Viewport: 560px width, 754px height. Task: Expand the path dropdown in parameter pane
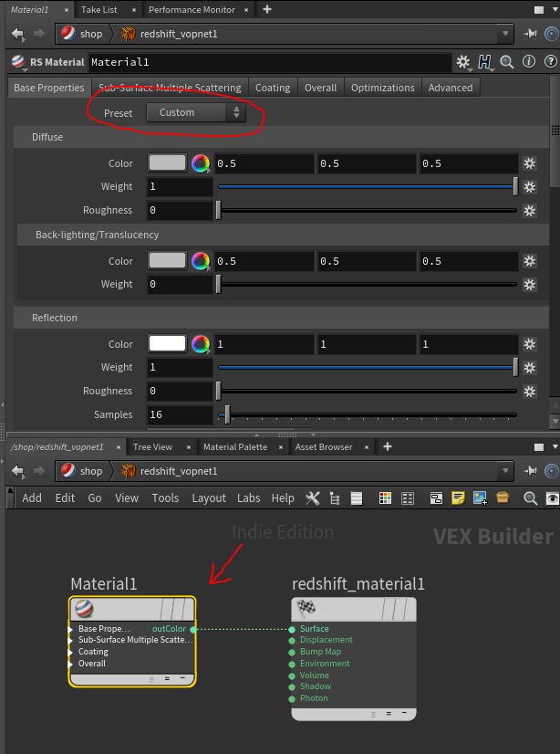[x=506, y=34]
